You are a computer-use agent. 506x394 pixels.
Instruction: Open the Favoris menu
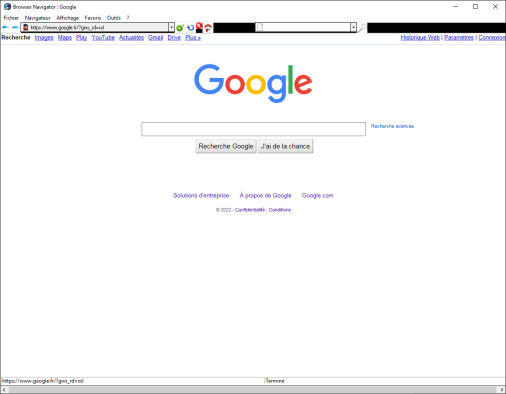tap(93, 18)
